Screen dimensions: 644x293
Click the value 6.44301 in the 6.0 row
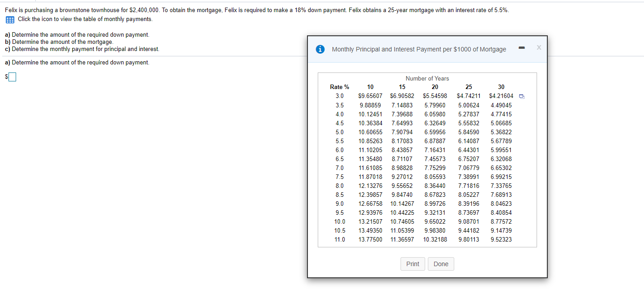[469, 150]
